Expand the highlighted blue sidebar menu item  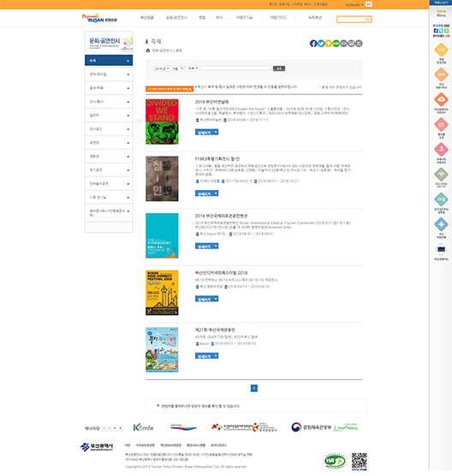[109, 61]
